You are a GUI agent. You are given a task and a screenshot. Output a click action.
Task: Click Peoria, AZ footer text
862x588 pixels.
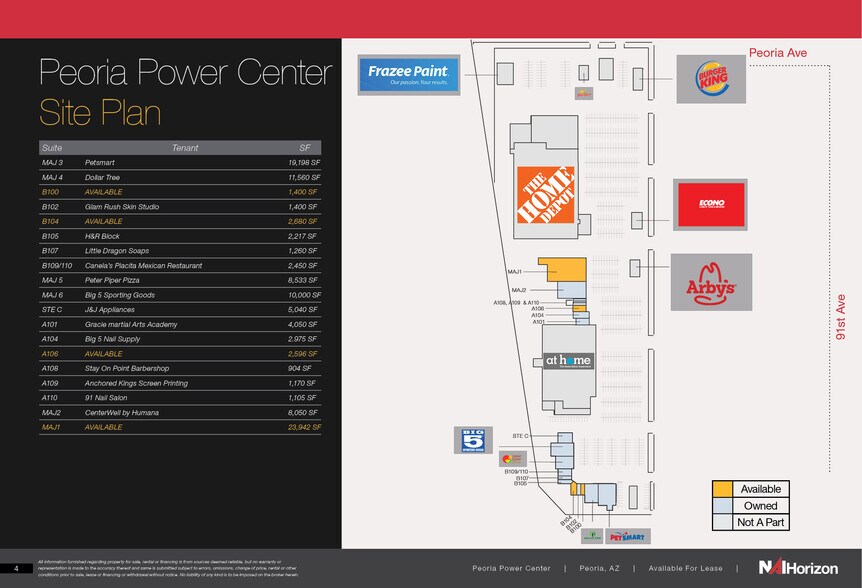point(599,568)
